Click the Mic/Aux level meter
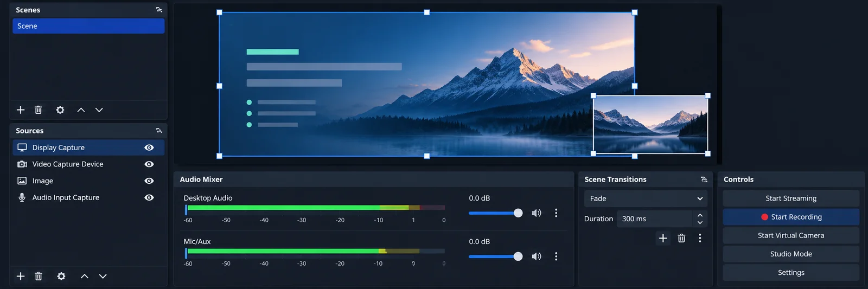Screen dimensions: 868x289 tap(315, 251)
